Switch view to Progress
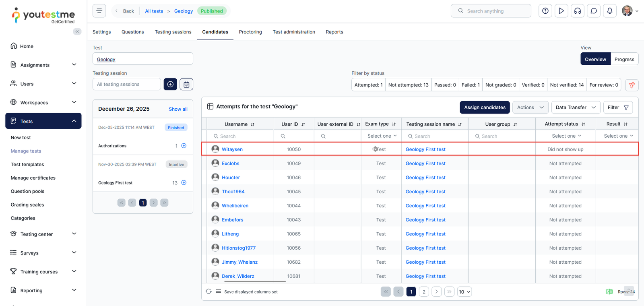The image size is (644, 306). click(x=624, y=59)
